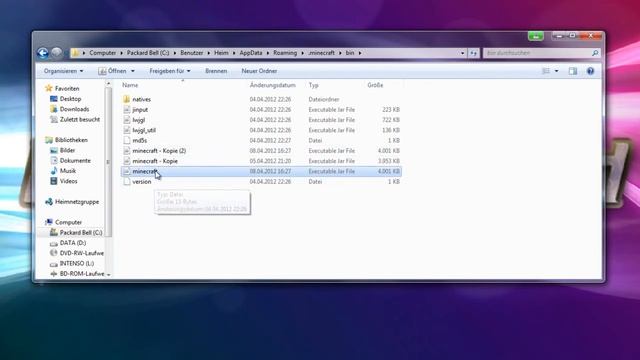Select the lwjgl_util jar file icon
The height and width of the screenshot is (360, 640).
[x=127, y=130]
